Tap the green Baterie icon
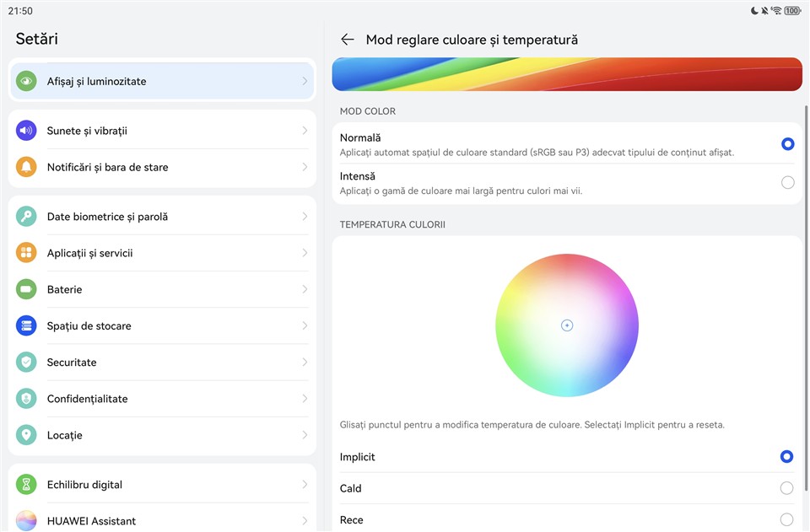This screenshot has height=532, width=810. (26, 289)
